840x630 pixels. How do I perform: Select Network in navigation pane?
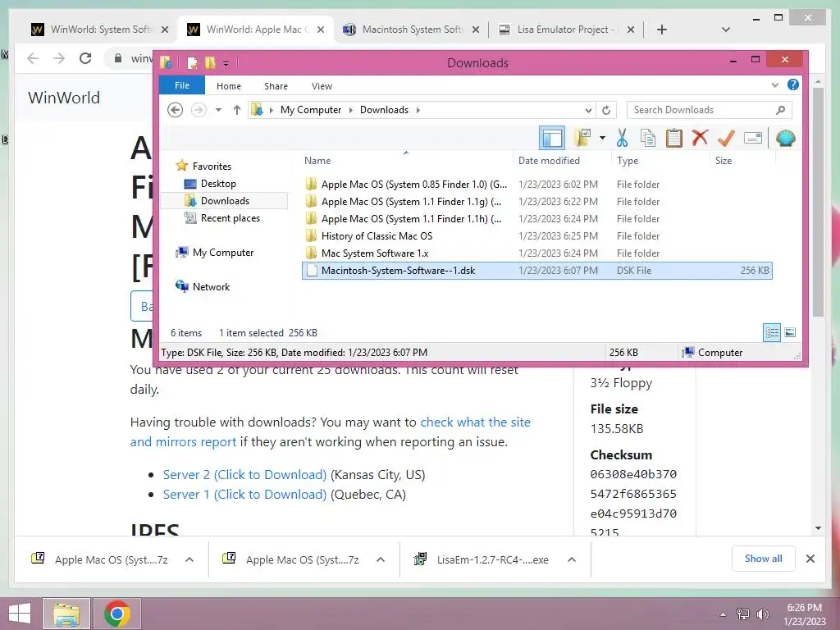click(x=211, y=286)
